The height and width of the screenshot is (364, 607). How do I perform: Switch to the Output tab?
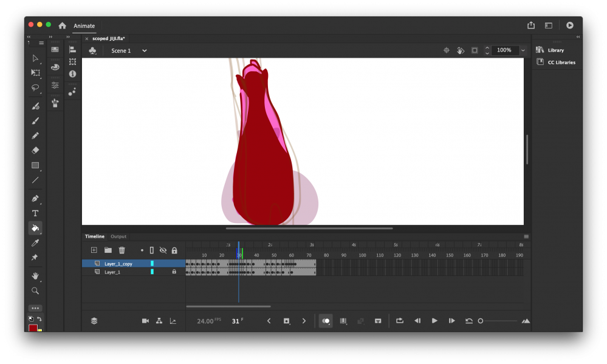click(118, 236)
